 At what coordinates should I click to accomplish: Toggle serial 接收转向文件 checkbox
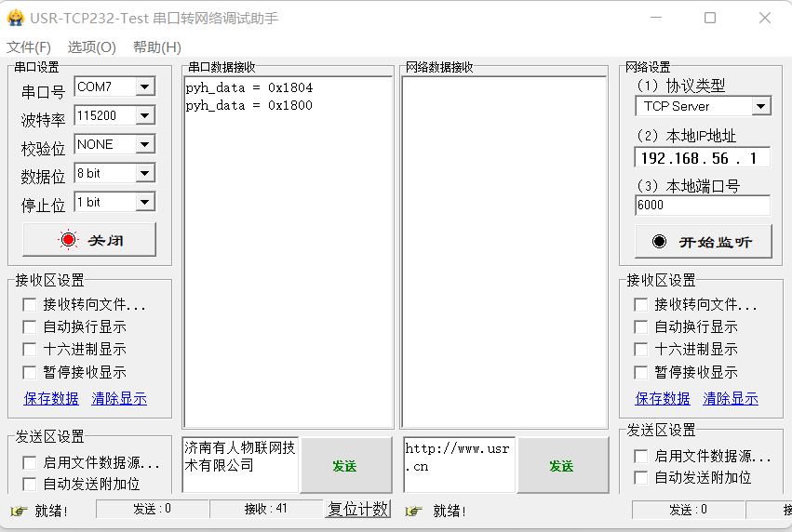(29, 305)
